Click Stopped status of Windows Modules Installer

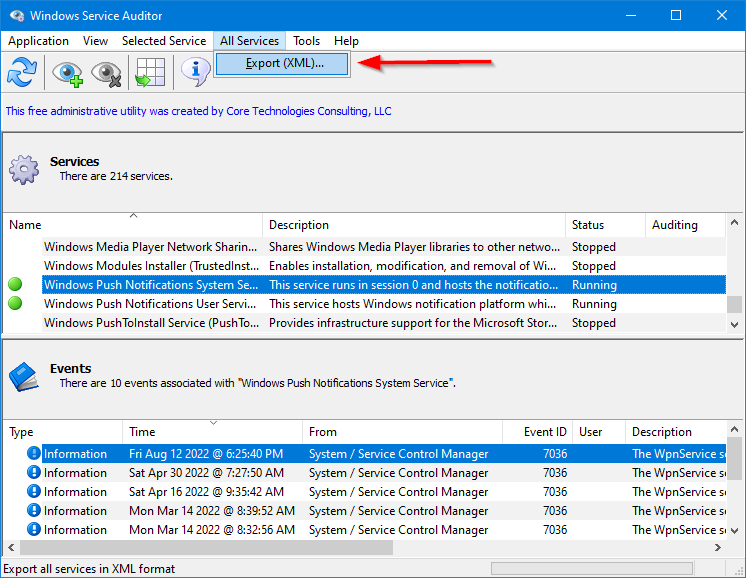(x=594, y=265)
